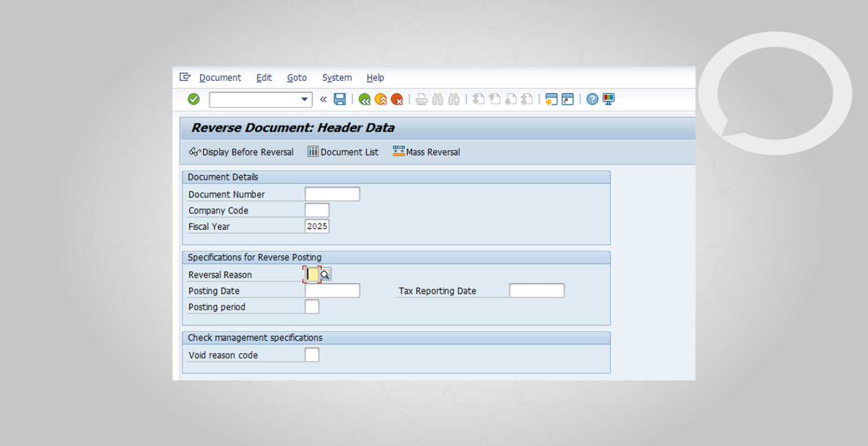Exit the transaction via the yellow arrow icon
The image size is (868, 446).
381,99
